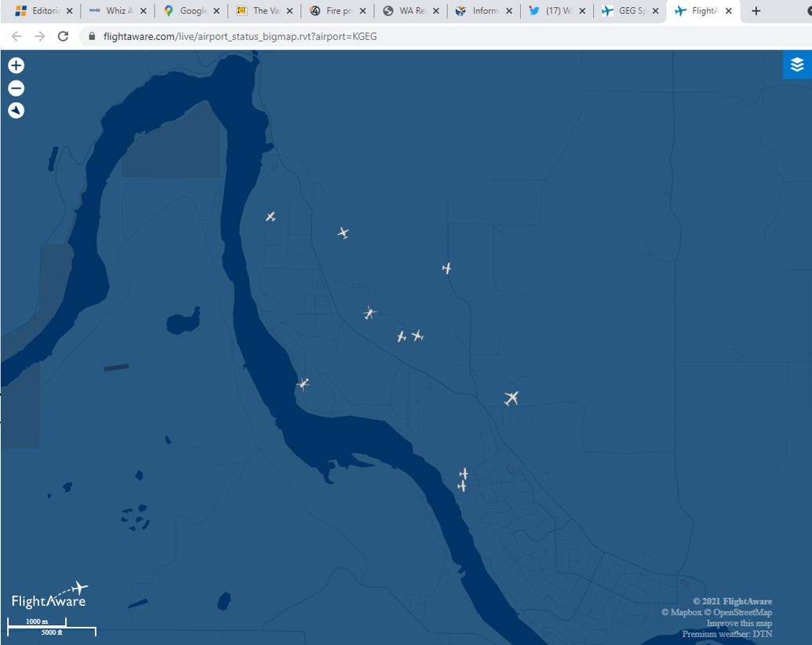Viewport: 812px width, 645px height.
Task: Reload the FlightAware page
Action: pos(64,36)
